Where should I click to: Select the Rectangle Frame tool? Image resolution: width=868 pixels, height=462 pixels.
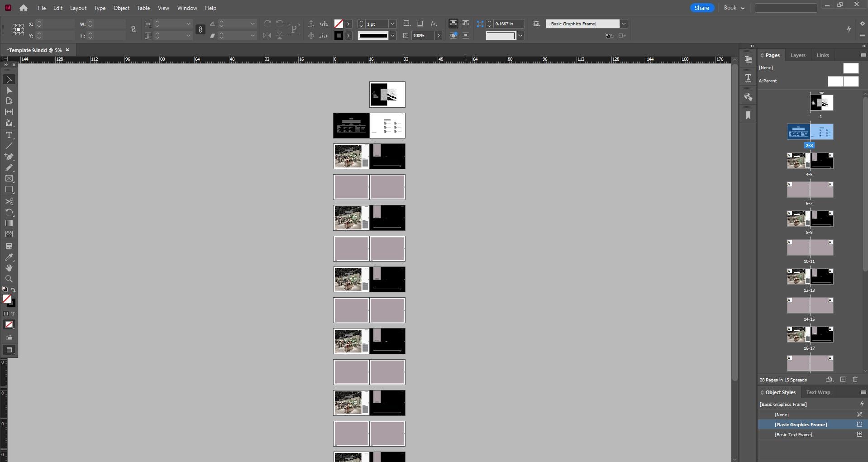[x=9, y=179]
